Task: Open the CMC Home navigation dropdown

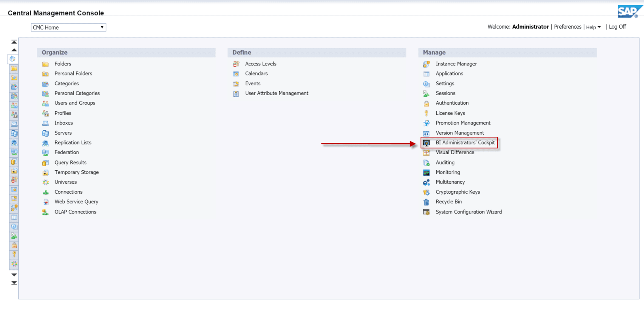Action: click(68, 28)
